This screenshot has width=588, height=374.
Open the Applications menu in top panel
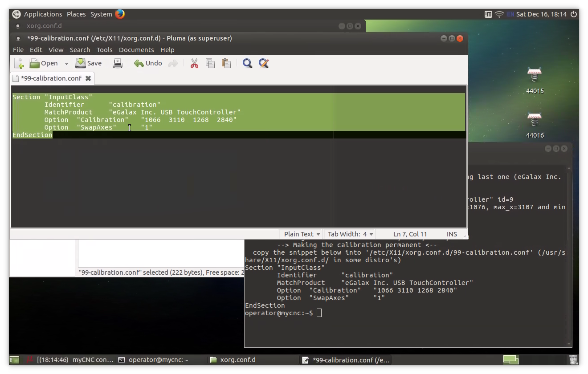coord(43,14)
